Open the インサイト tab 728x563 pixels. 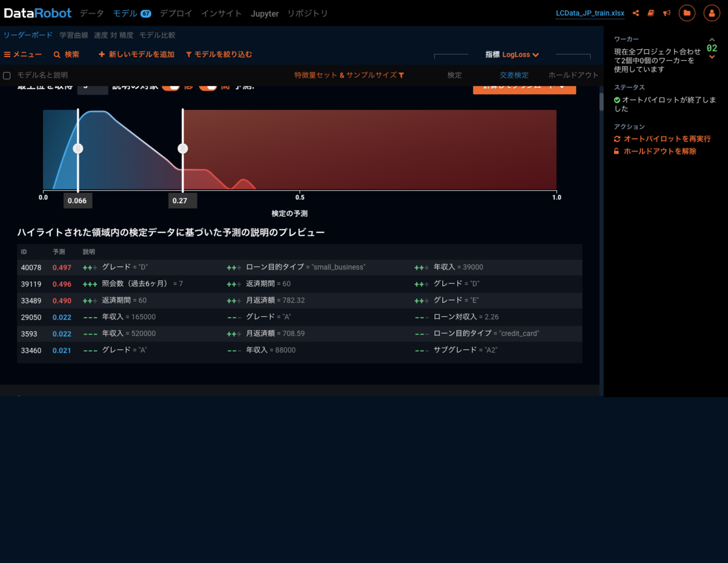221,13
